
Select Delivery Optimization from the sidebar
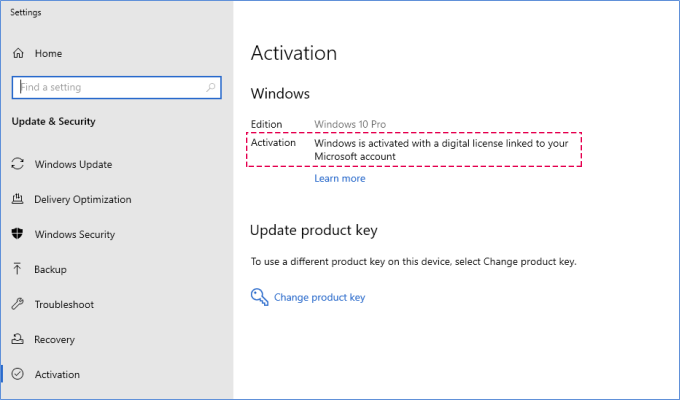(x=82, y=199)
